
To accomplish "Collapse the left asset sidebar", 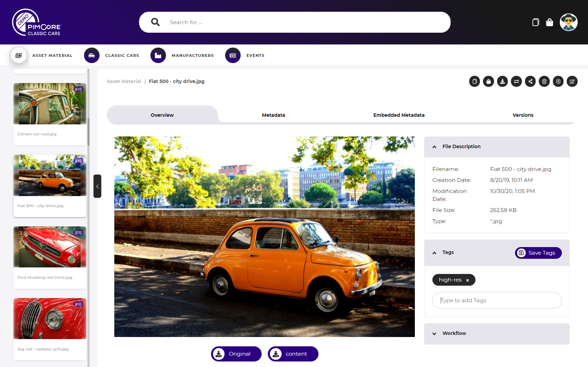I will (97, 186).
